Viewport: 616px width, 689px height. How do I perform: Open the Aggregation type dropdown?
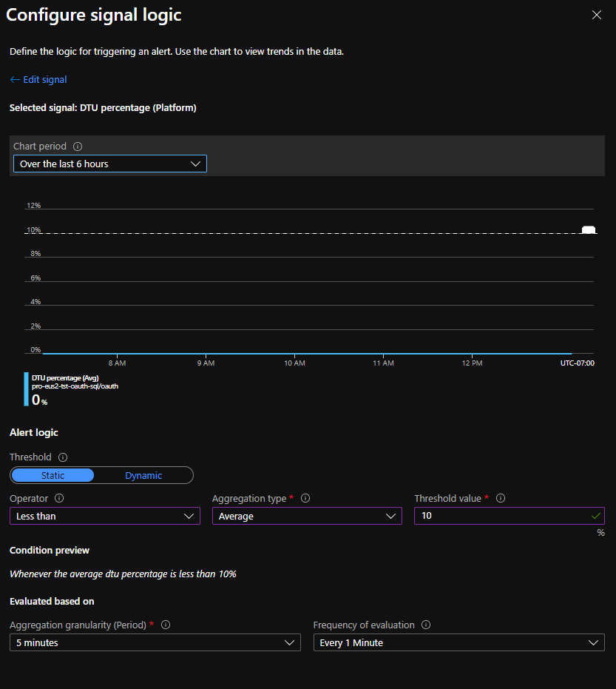[307, 516]
